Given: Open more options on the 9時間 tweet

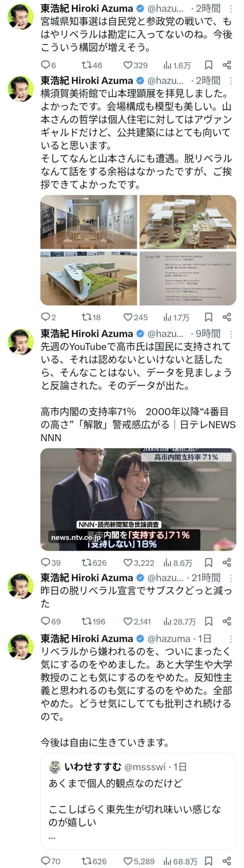Looking at the screenshot, I should pyautogui.click(x=231, y=334).
